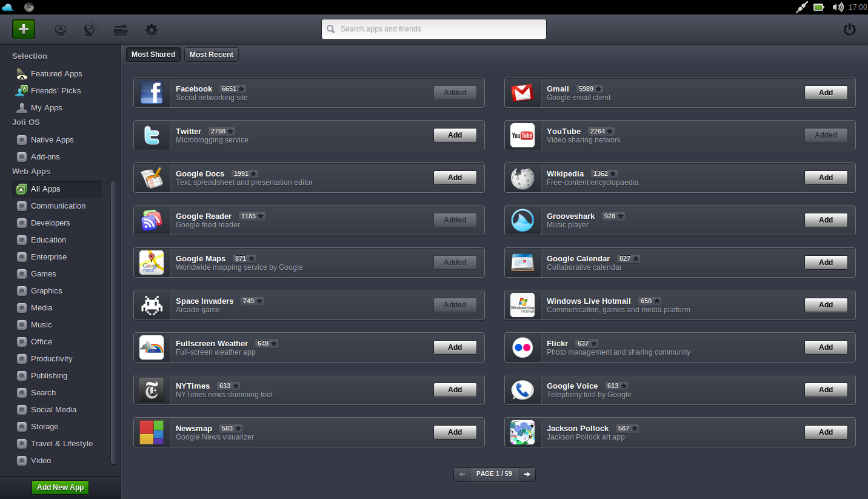Click the Grooveshark icon
This screenshot has height=499, width=868.
pyautogui.click(x=522, y=220)
